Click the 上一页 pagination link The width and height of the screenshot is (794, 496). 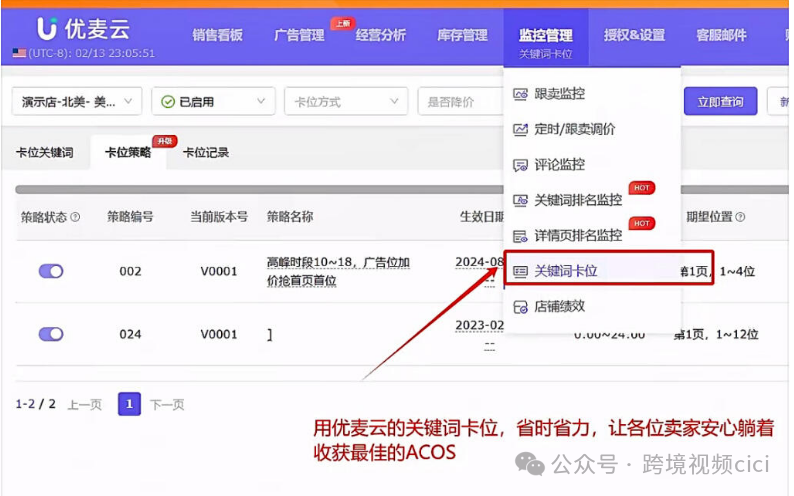pyautogui.click(x=85, y=404)
